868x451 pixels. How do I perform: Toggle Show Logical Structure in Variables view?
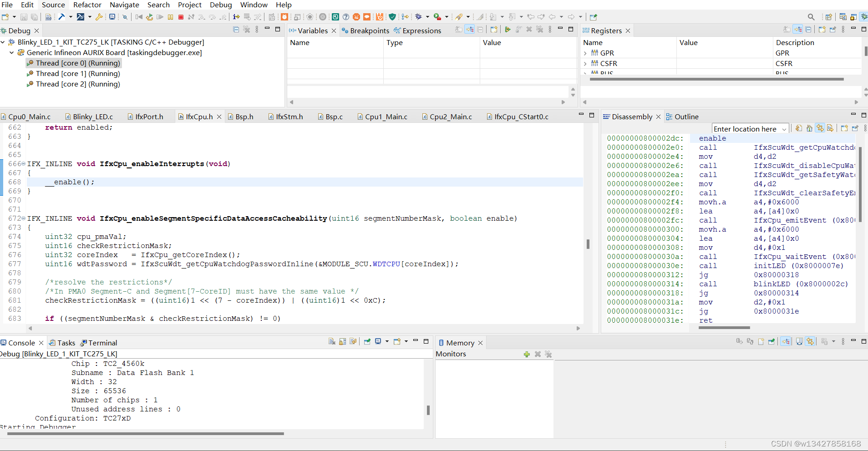click(469, 30)
